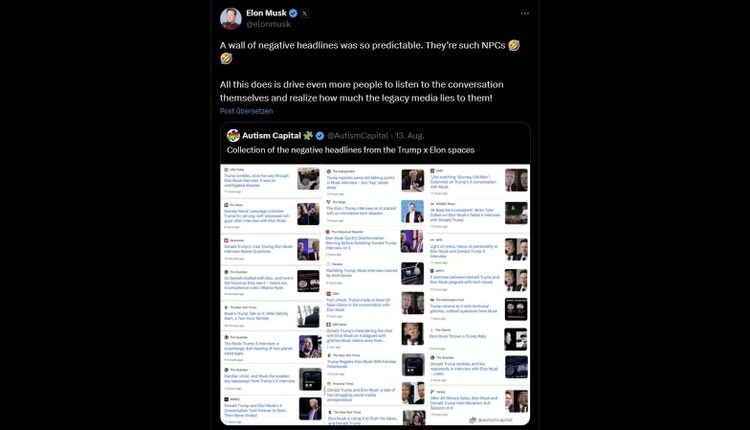
Task: Click the puzzle emoji after Autism Capital name
Action: (x=308, y=135)
